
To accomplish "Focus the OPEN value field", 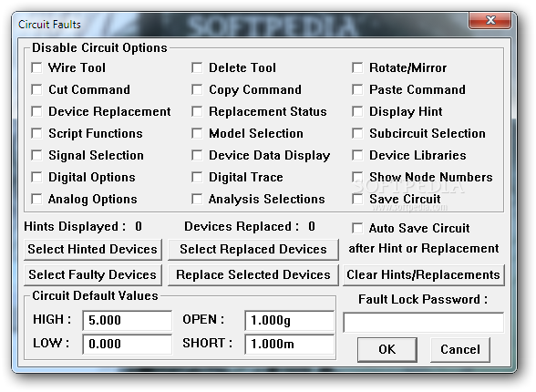I will point(289,320).
